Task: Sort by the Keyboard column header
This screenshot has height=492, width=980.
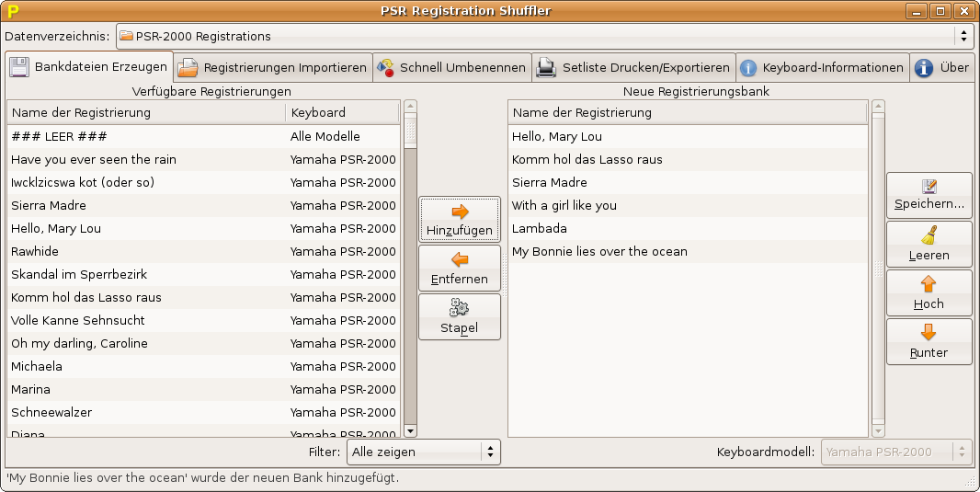Action: click(342, 113)
